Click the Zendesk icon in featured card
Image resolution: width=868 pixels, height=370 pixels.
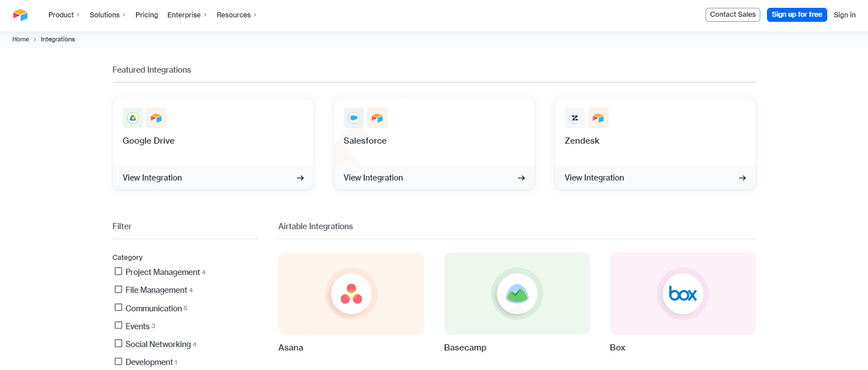(x=575, y=118)
